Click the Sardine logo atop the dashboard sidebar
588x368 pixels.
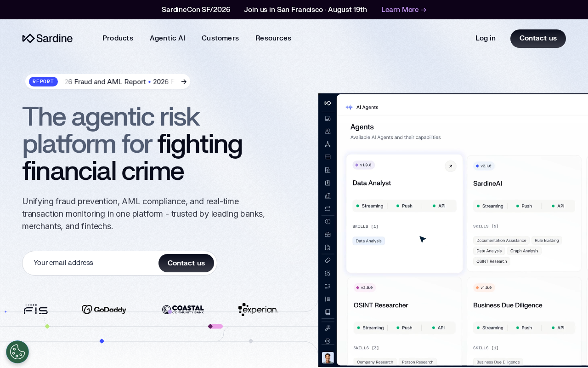click(328, 103)
